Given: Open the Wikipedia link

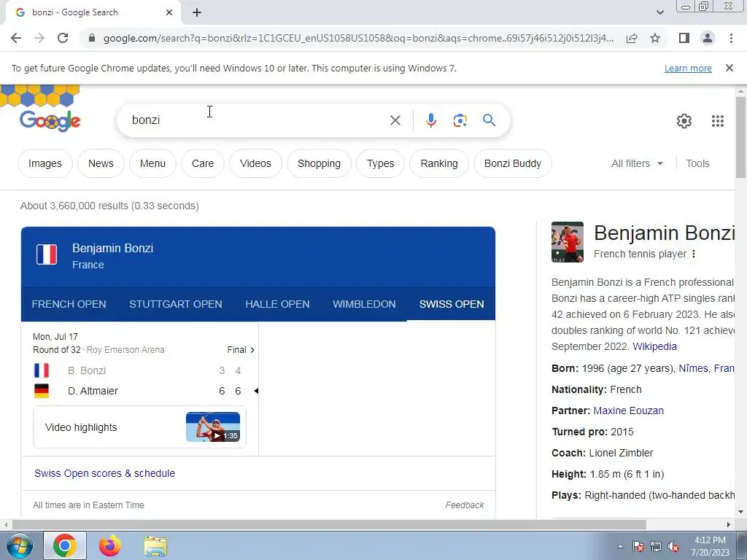Looking at the screenshot, I should tap(654, 346).
